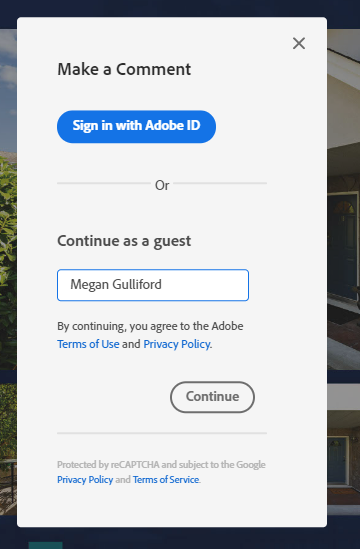360x549 pixels.
Task: Click the Continue button
Action: pos(212,397)
